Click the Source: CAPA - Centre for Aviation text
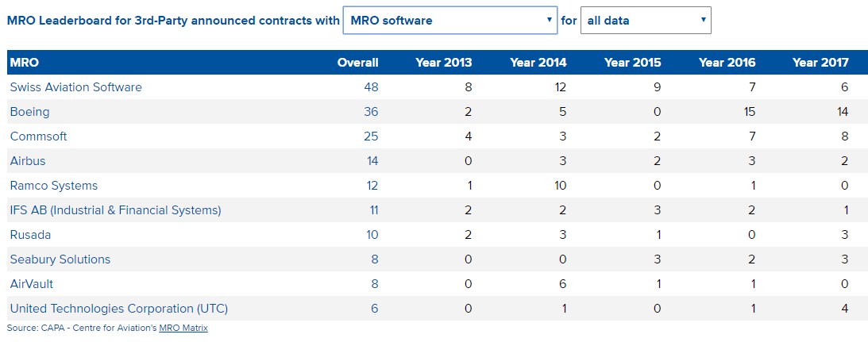The width and height of the screenshot is (868, 342). coord(83,328)
